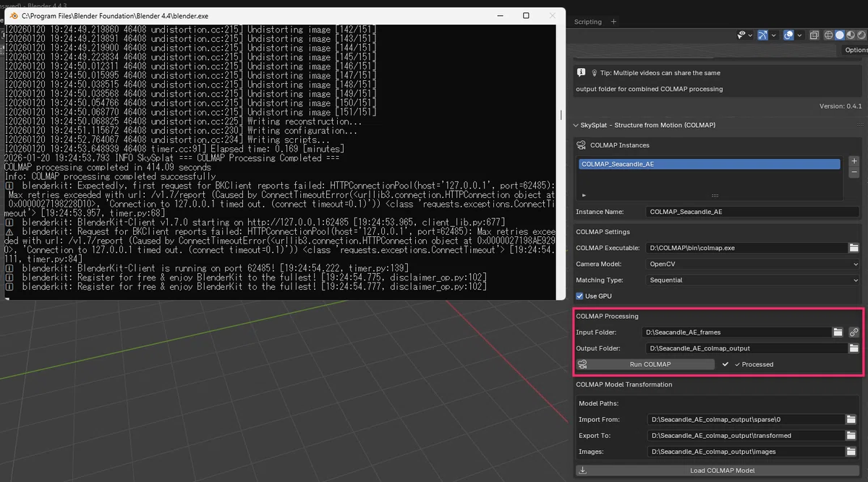This screenshot has width=868, height=482.
Task: Switch to solid viewport shading
Action: pyautogui.click(x=840, y=35)
